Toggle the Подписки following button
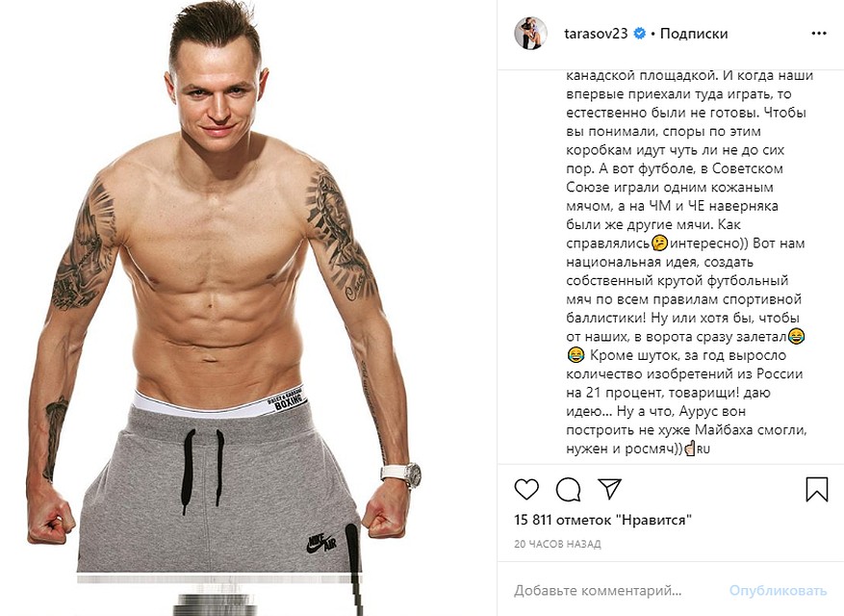This screenshot has width=844, height=616. click(694, 34)
